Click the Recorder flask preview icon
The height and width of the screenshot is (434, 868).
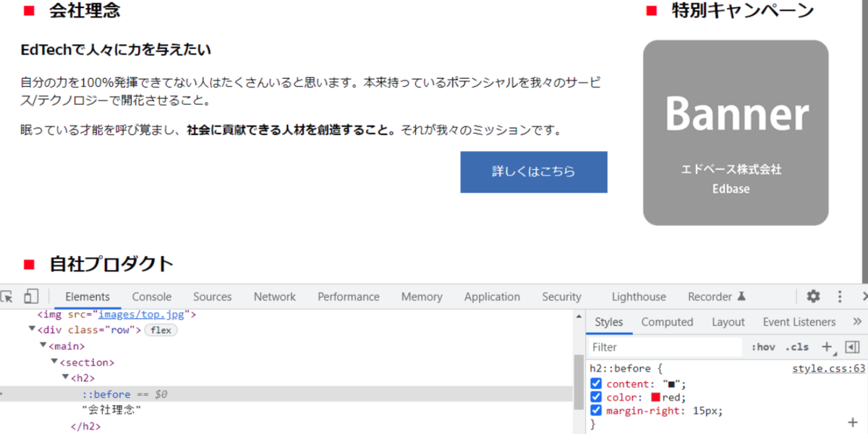(741, 297)
